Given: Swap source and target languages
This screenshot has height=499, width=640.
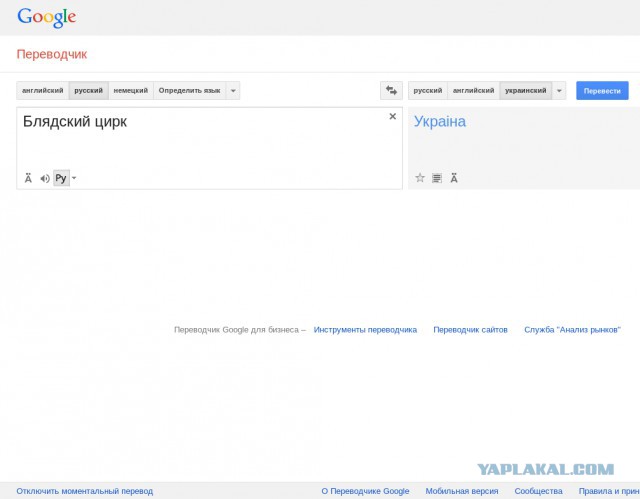Looking at the screenshot, I should click(391, 90).
